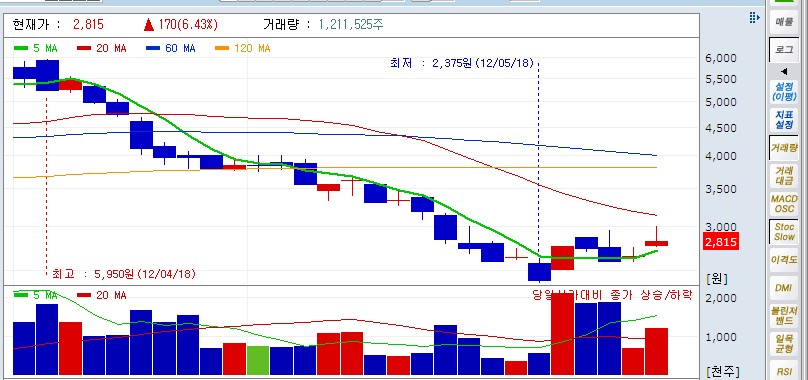Click the tallest red volume bar
The width and height of the screenshot is (808, 380).
tap(562, 334)
